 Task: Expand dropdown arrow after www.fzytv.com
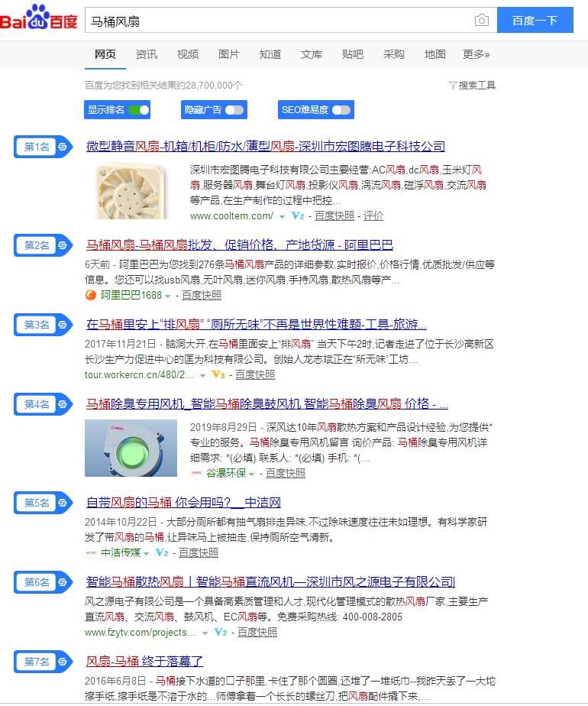click(x=205, y=633)
